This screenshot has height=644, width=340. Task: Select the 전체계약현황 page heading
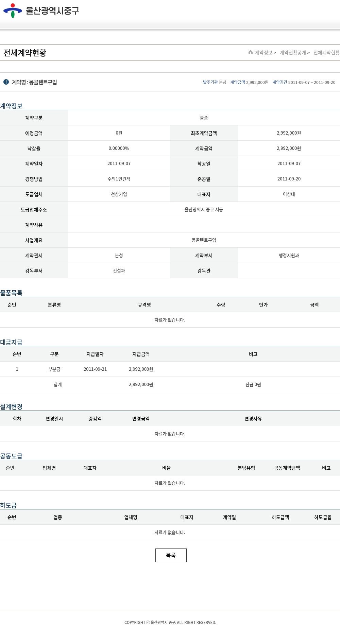pos(25,53)
